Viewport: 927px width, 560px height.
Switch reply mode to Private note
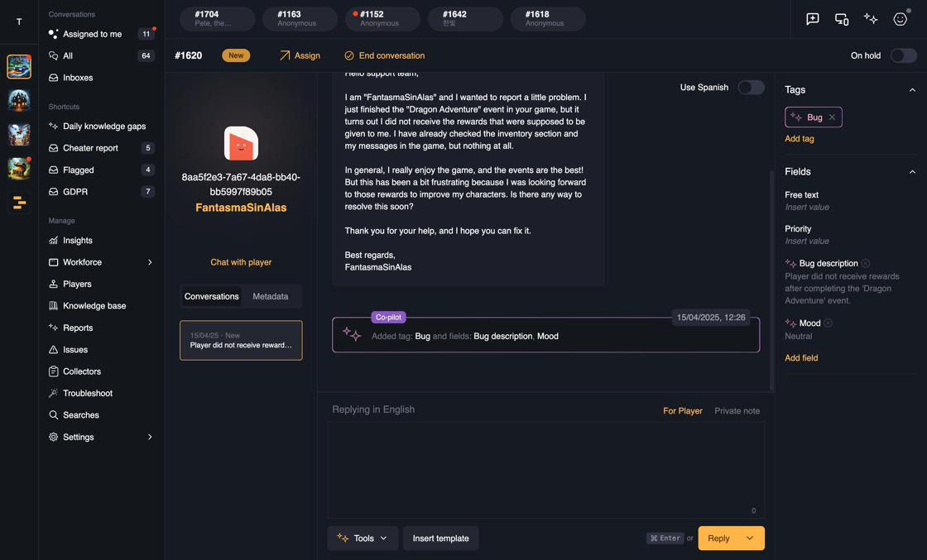pyautogui.click(x=737, y=410)
